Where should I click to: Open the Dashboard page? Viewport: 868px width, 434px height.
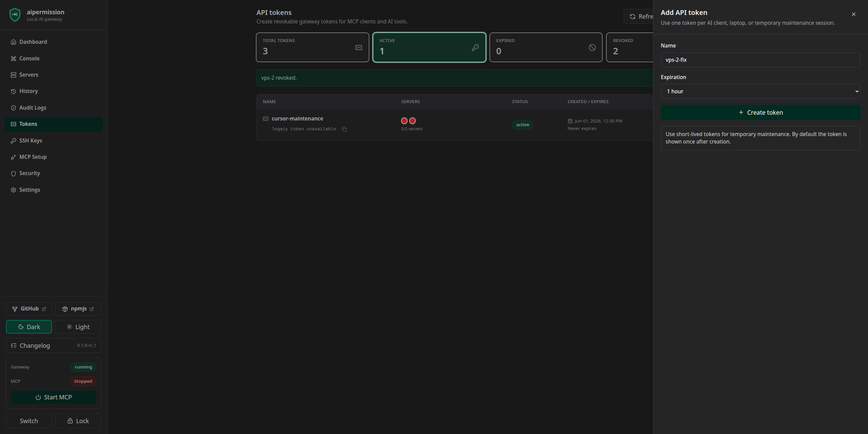pos(54,42)
